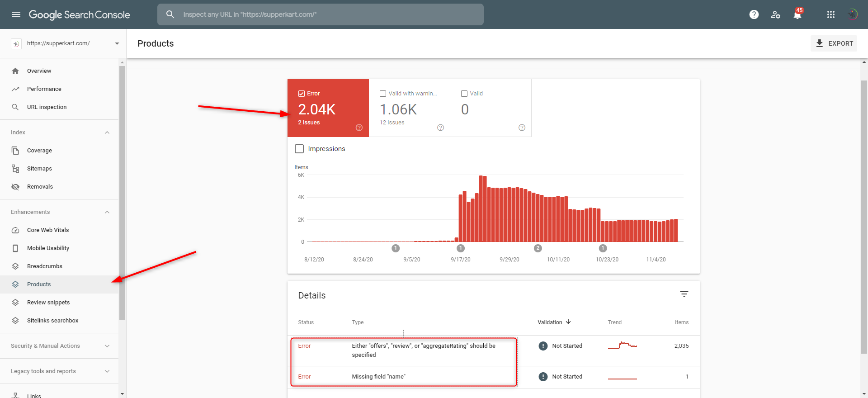
Task: Click the Valid card help icon
Action: coord(522,128)
